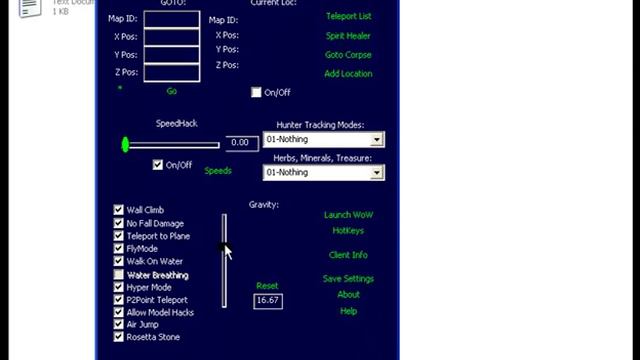Click the gravity Reset link
The width and height of the screenshot is (640, 360).
coord(267,286)
